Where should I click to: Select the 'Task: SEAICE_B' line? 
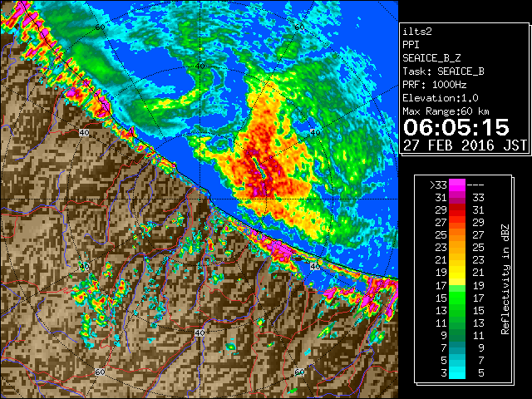(443, 71)
